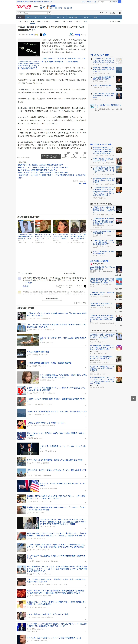138x644 pixels.
Task: Click the search magnifier icon beside keyword box
Action: 49,13
